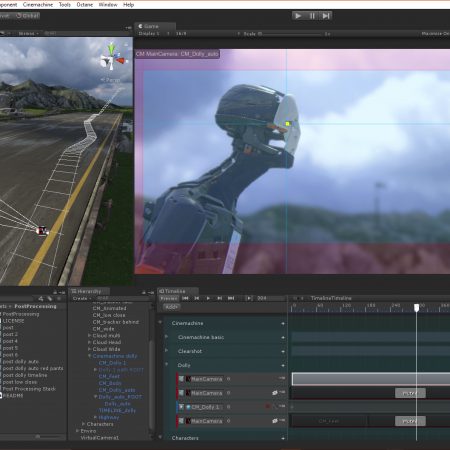Select CM_Dolly_auto in Hierarchy
Viewport: 450px width, 450px height.
[x=117, y=390]
